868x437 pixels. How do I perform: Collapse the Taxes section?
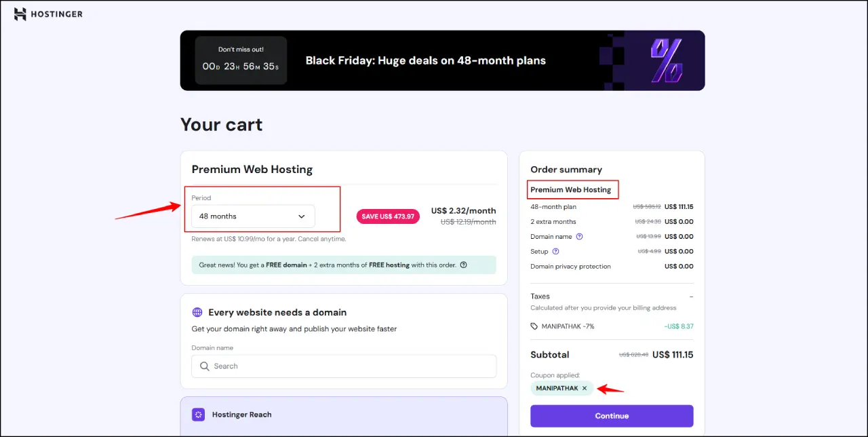click(692, 297)
